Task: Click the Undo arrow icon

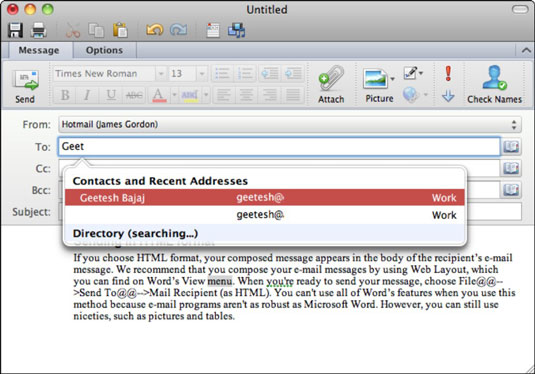Action: 155,30
